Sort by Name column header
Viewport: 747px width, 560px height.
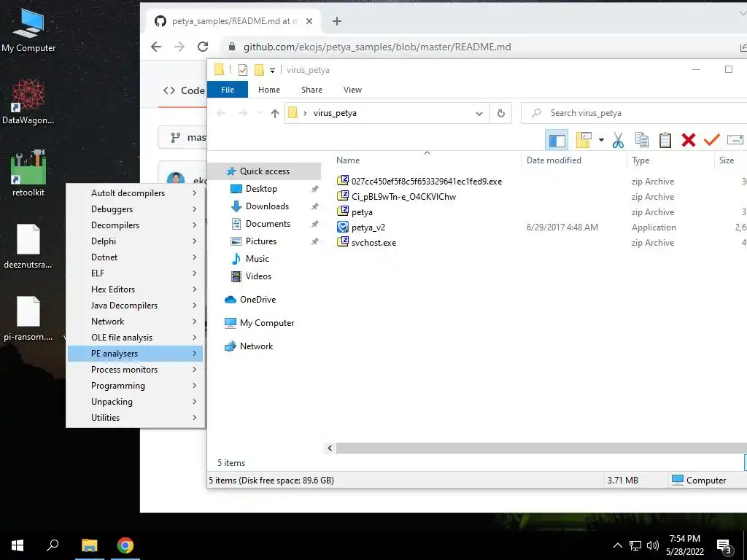tap(348, 160)
